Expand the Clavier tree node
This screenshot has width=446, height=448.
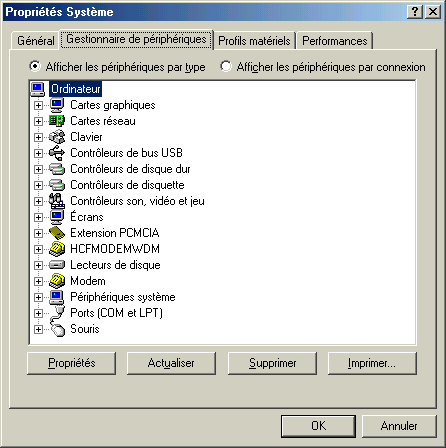pos(38,137)
